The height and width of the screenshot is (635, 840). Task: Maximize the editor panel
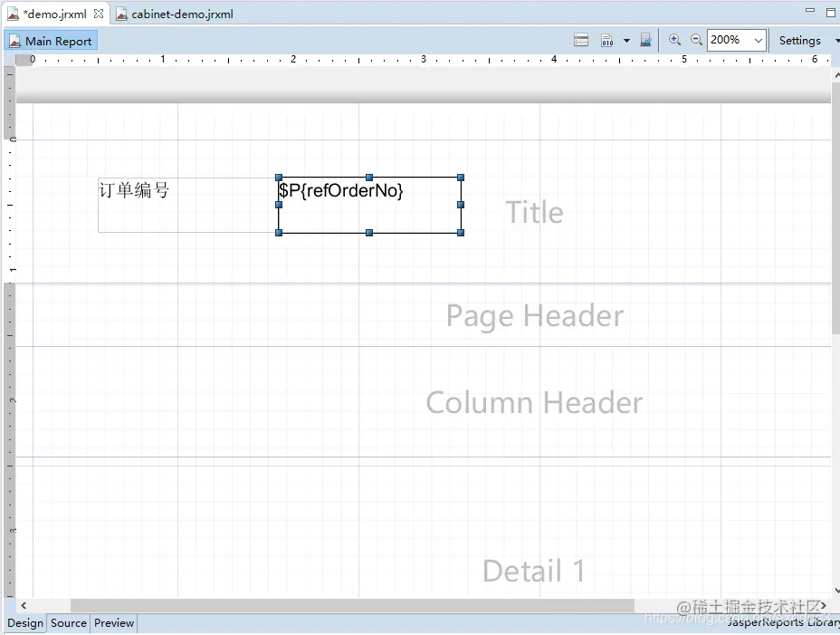pos(831,12)
